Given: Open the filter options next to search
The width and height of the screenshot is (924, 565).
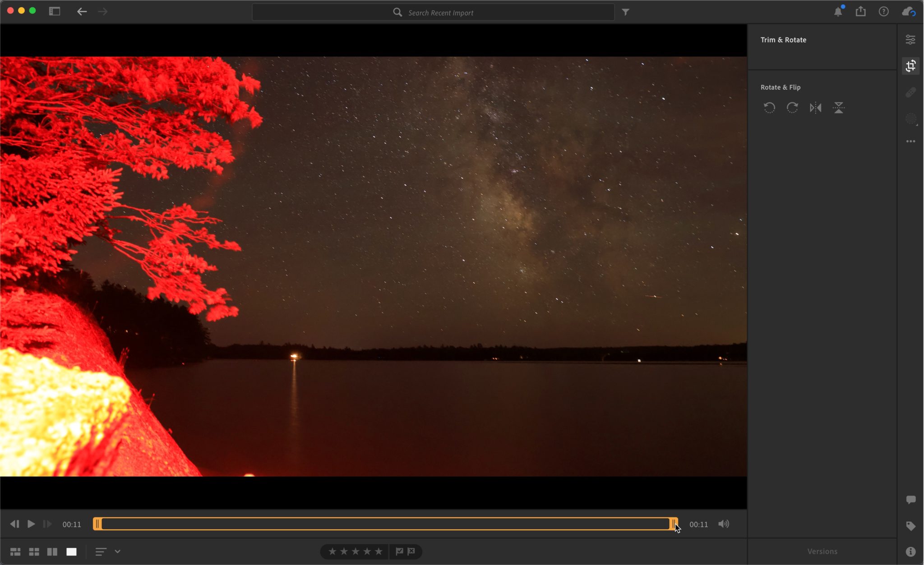Looking at the screenshot, I should coord(625,12).
